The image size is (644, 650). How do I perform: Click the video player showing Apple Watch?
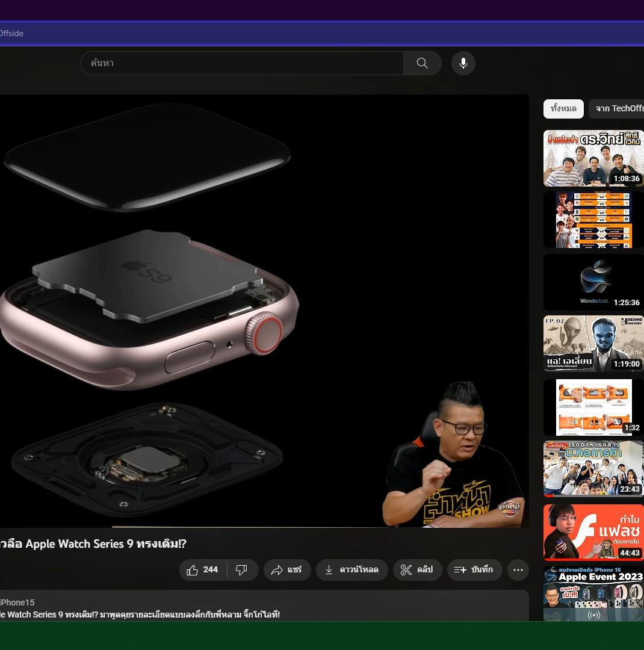pyautogui.click(x=264, y=311)
